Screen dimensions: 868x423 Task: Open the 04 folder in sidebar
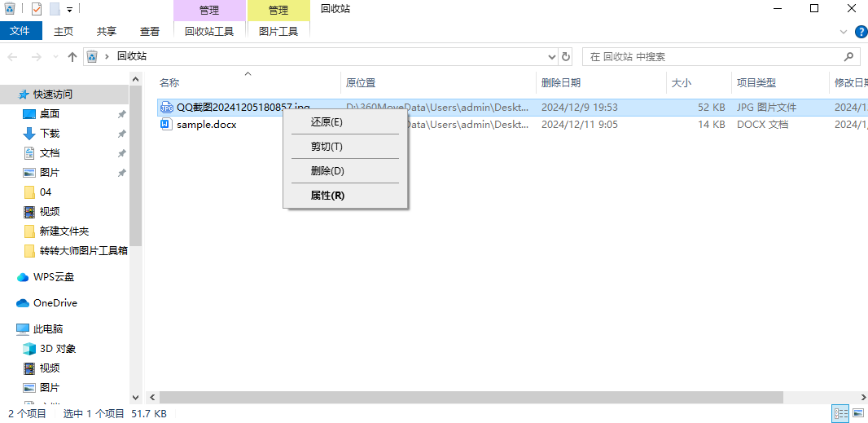click(x=46, y=192)
